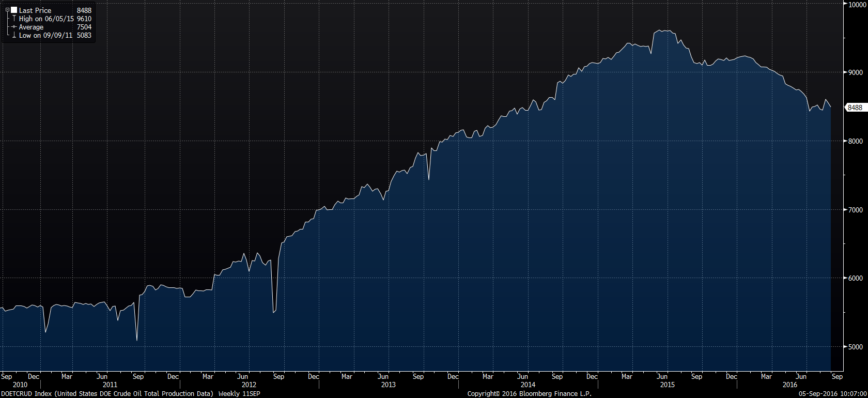The height and width of the screenshot is (398, 868).
Task: Click the High marker icon in legend
Action: [x=14, y=19]
